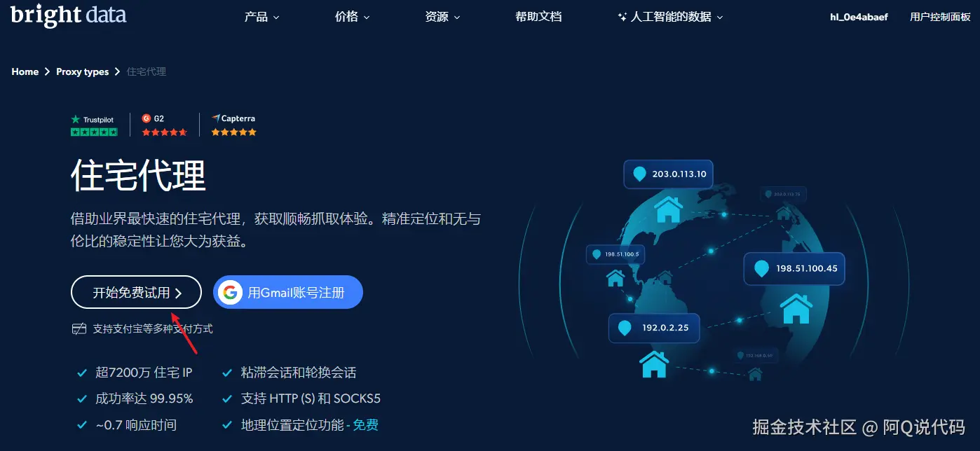Click the 超7200万 住宅 IP text
The width and height of the screenshot is (980, 451).
(x=144, y=373)
